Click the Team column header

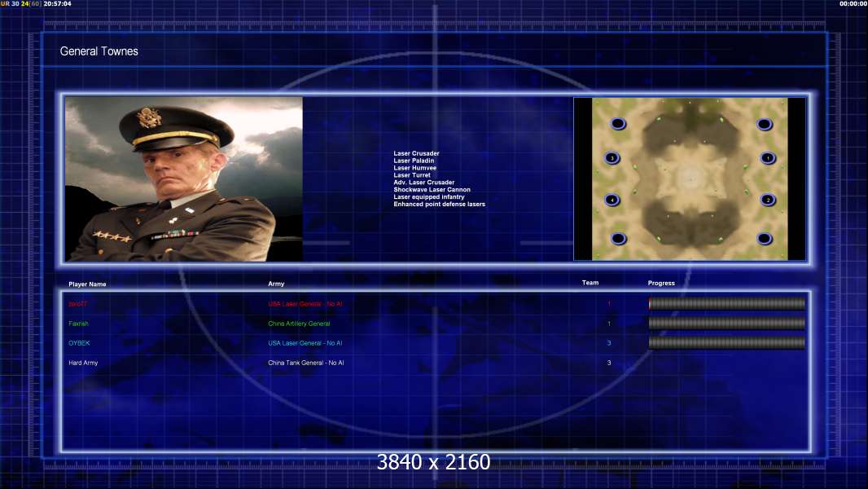click(590, 283)
